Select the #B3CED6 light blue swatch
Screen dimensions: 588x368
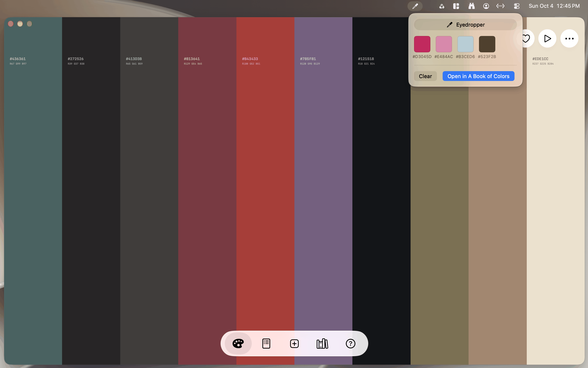tap(465, 44)
